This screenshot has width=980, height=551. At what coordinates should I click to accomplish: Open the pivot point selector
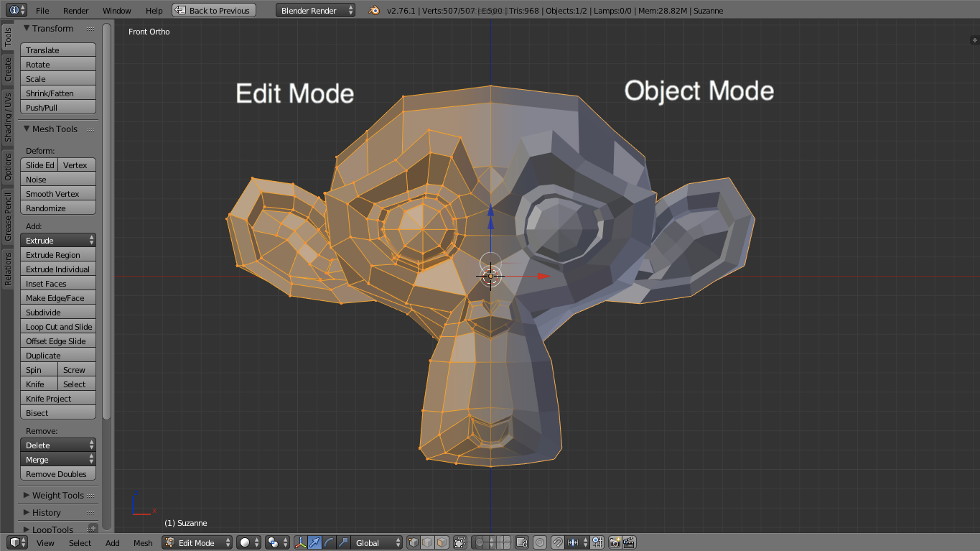tap(277, 542)
